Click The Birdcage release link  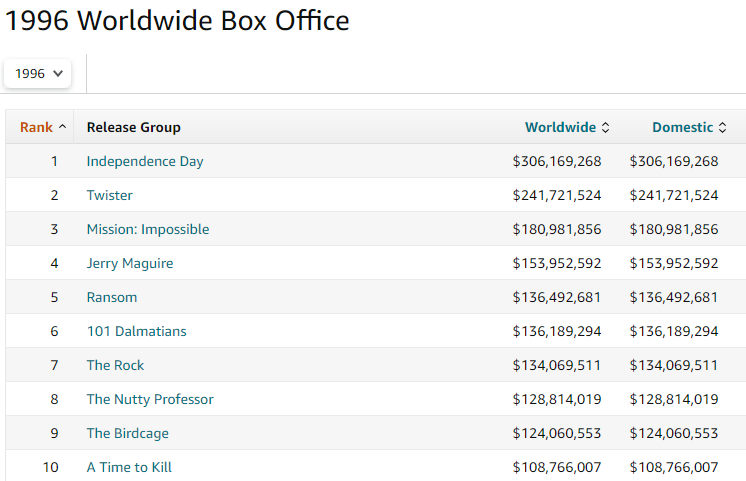click(127, 433)
